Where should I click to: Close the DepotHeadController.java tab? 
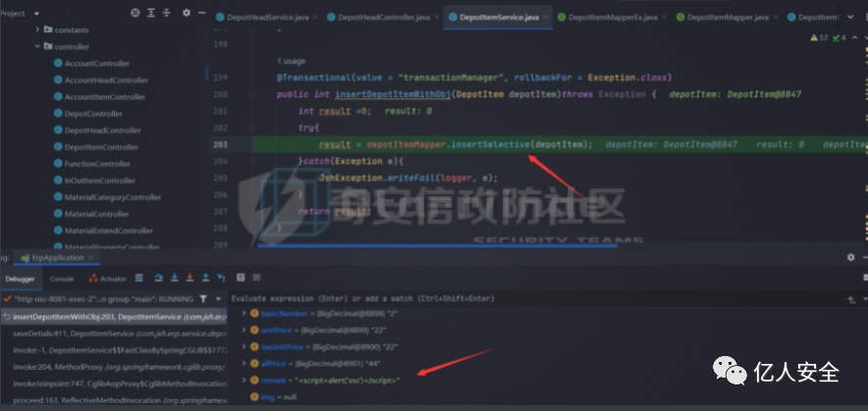pyautogui.click(x=435, y=18)
